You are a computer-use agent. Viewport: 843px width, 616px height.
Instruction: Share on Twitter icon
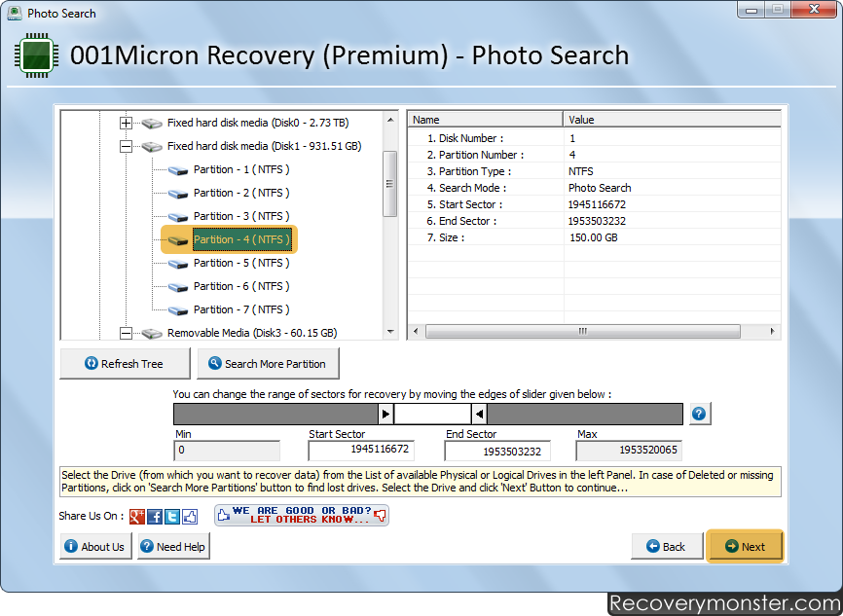pos(172,517)
